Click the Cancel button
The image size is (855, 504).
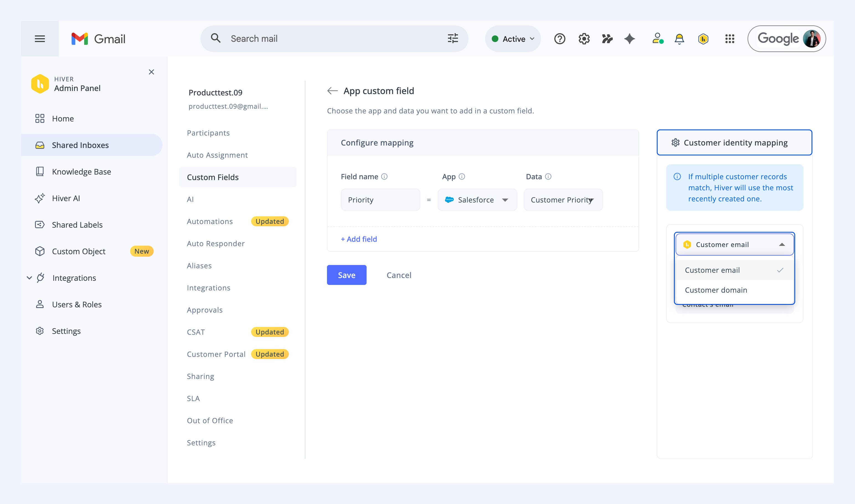point(399,275)
